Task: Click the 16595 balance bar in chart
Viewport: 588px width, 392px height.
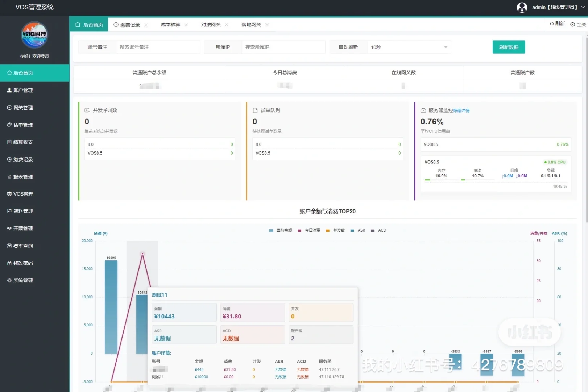Action: tap(111, 307)
